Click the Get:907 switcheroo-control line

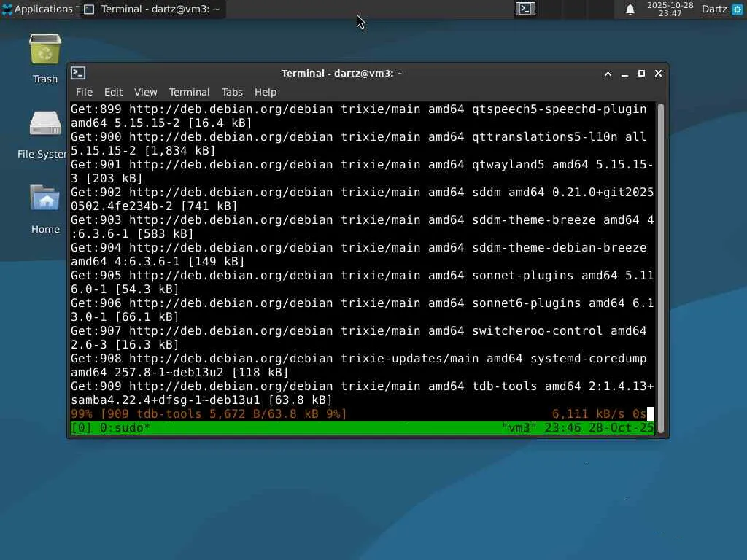tap(359, 337)
